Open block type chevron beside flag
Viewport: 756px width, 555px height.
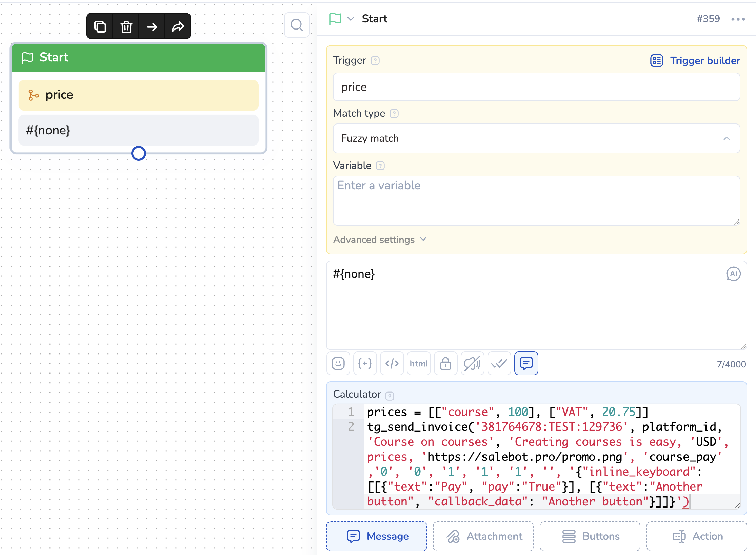tap(351, 19)
